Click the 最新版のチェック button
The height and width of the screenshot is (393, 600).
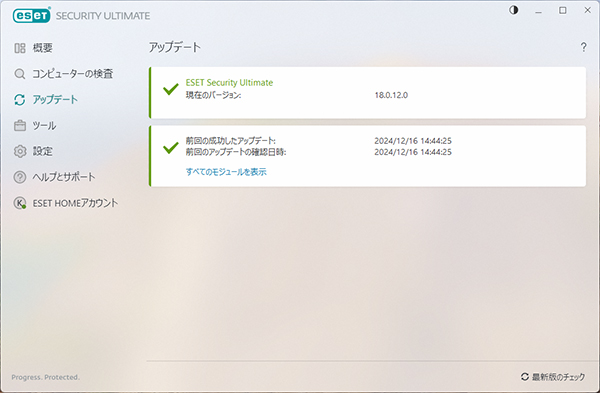pos(553,377)
